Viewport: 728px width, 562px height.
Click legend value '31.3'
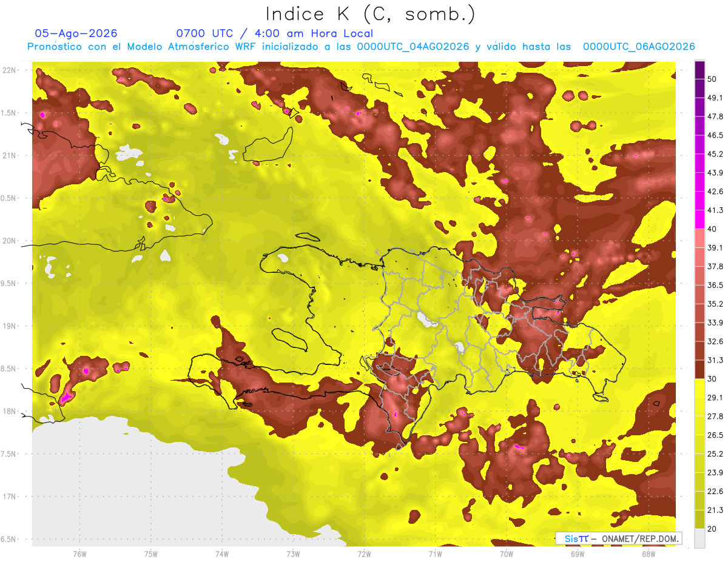pos(715,360)
